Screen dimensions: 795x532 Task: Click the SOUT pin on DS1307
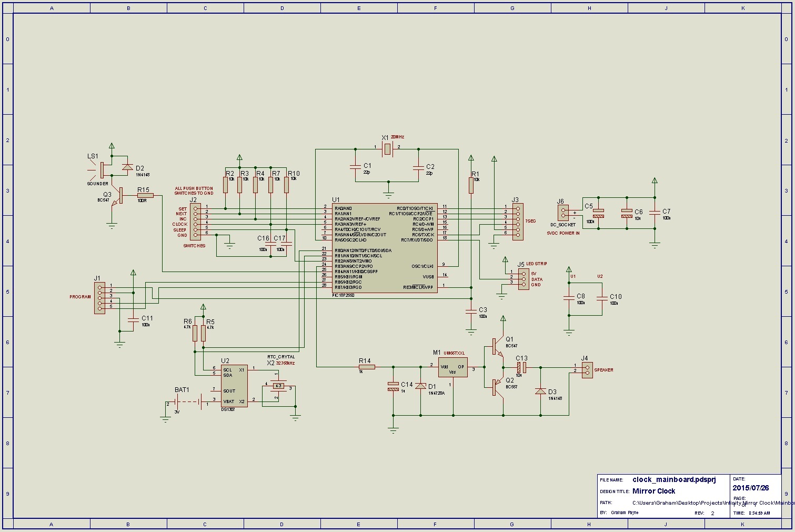point(229,391)
